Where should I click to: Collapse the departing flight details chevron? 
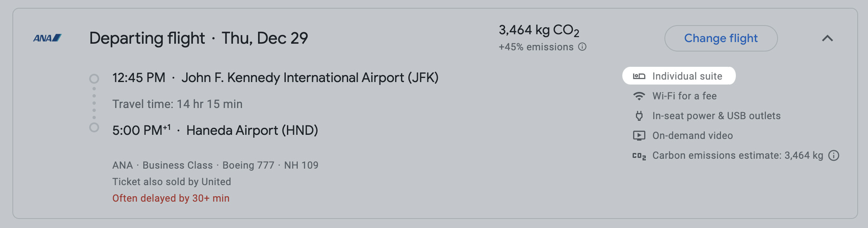(827, 38)
